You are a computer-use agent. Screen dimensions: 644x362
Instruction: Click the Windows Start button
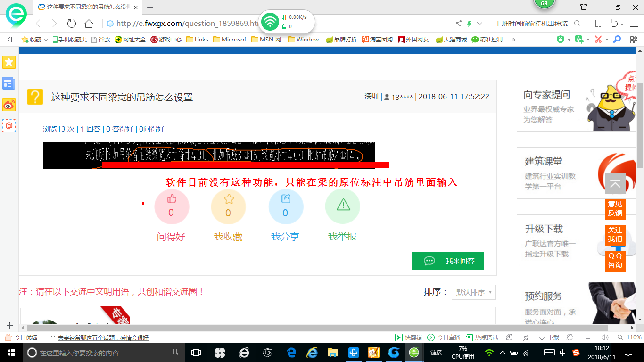[x=10, y=353]
